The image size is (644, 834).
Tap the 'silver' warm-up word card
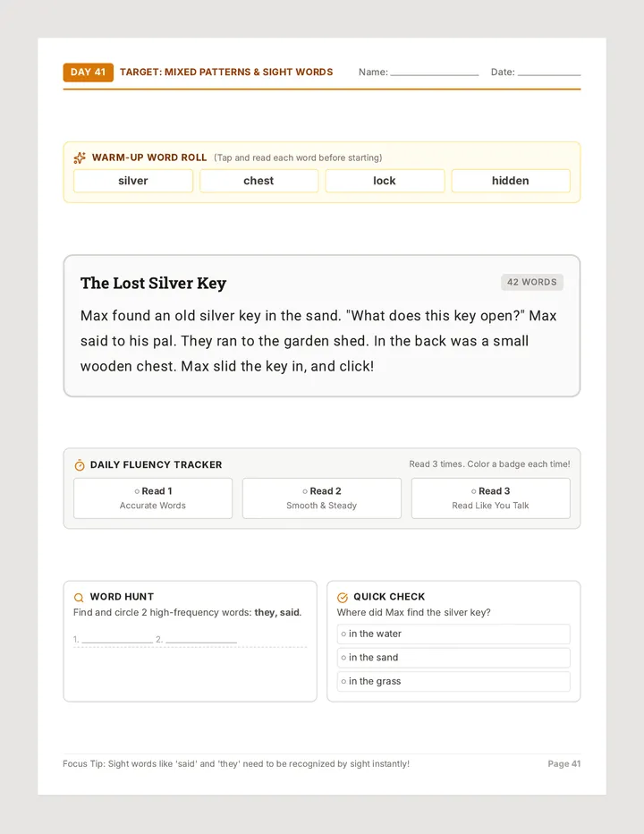(133, 181)
